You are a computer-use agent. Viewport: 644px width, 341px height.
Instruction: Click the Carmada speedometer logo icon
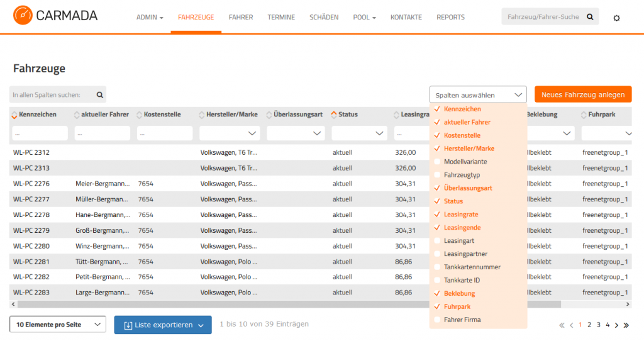(x=23, y=15)
